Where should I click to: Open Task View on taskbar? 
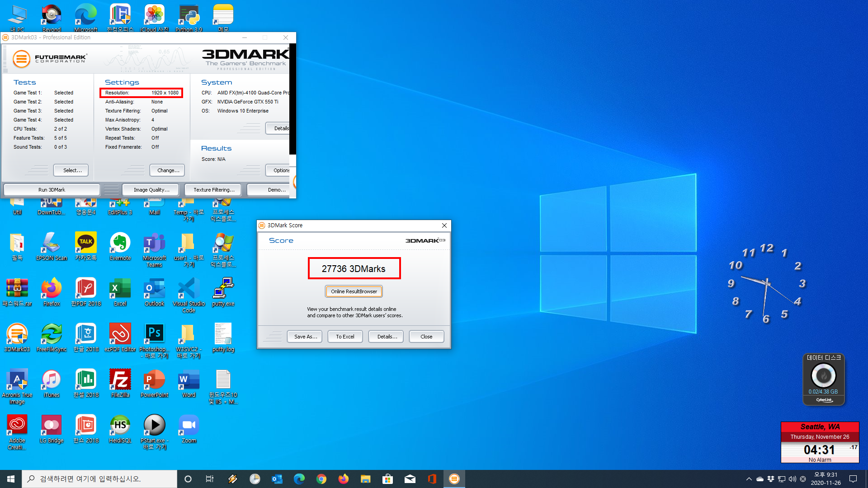[210, 479]
